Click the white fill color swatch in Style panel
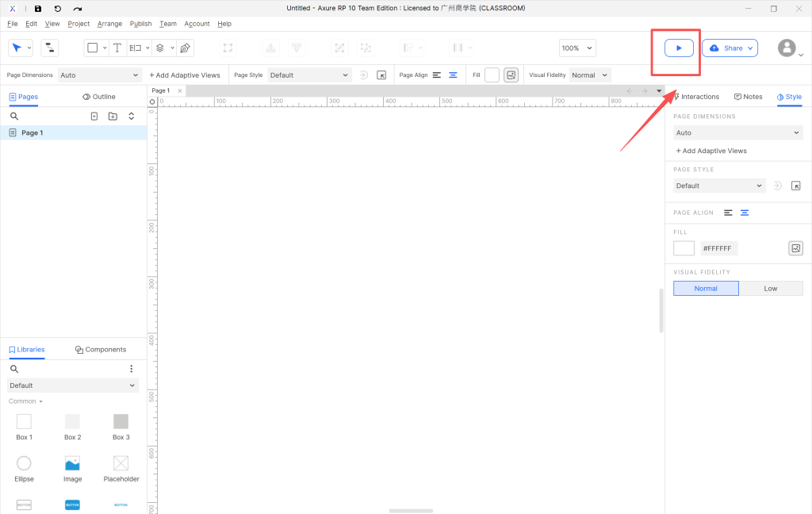Screen dimensions: 812x514 [684, 248]
